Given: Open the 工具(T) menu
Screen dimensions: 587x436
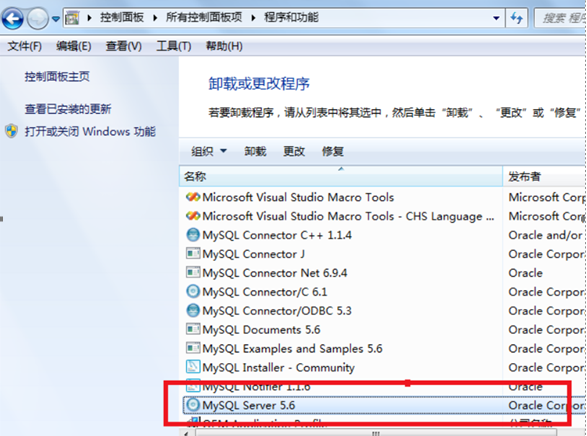Looking at the screenshot, I should (174, 46).
